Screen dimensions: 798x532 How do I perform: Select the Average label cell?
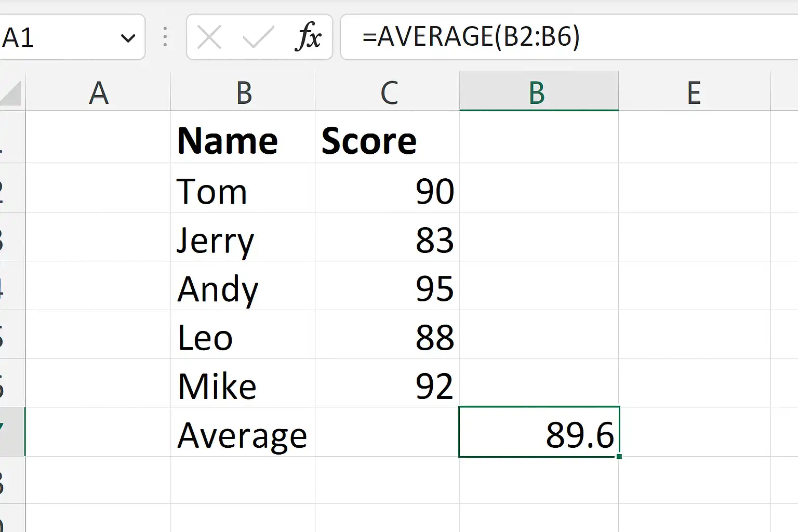tap(243, 435)
